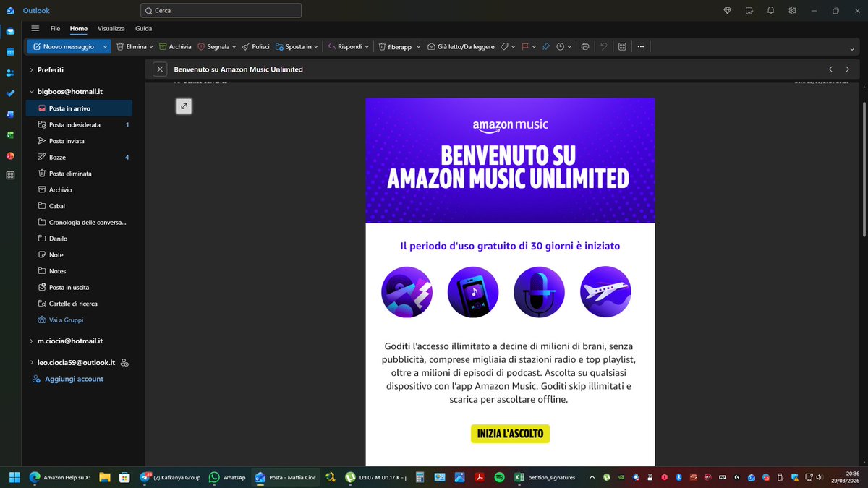Click the red flag icon
This screenshot has height=488, width=868.
click(x=525, y=46)
